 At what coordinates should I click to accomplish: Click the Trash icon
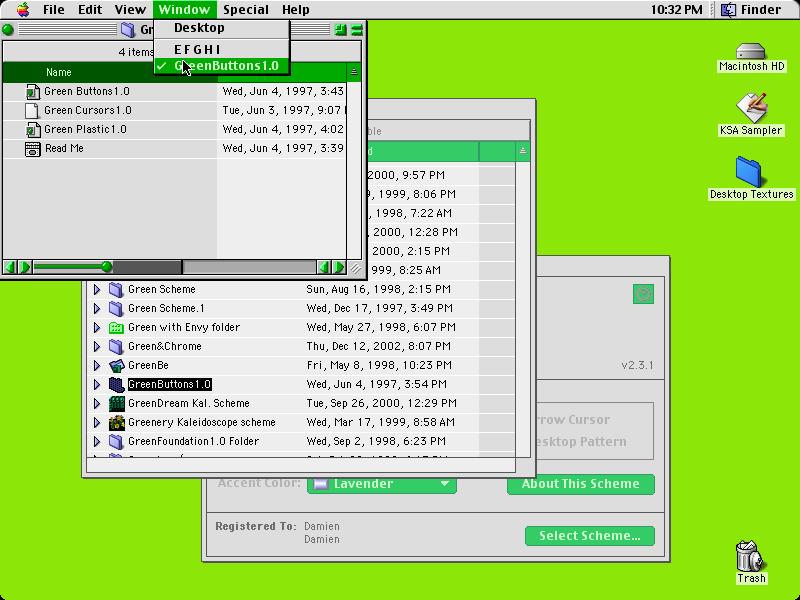tap(750, 556)
